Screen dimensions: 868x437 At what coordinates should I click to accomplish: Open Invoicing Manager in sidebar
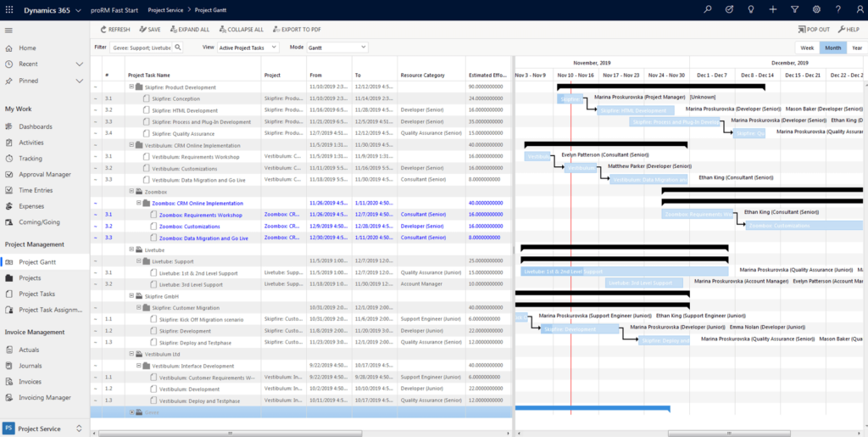click(x=45, y=397)
